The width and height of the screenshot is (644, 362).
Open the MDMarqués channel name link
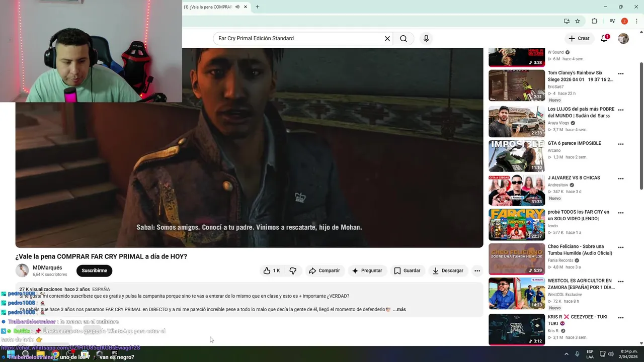point(47,268)
